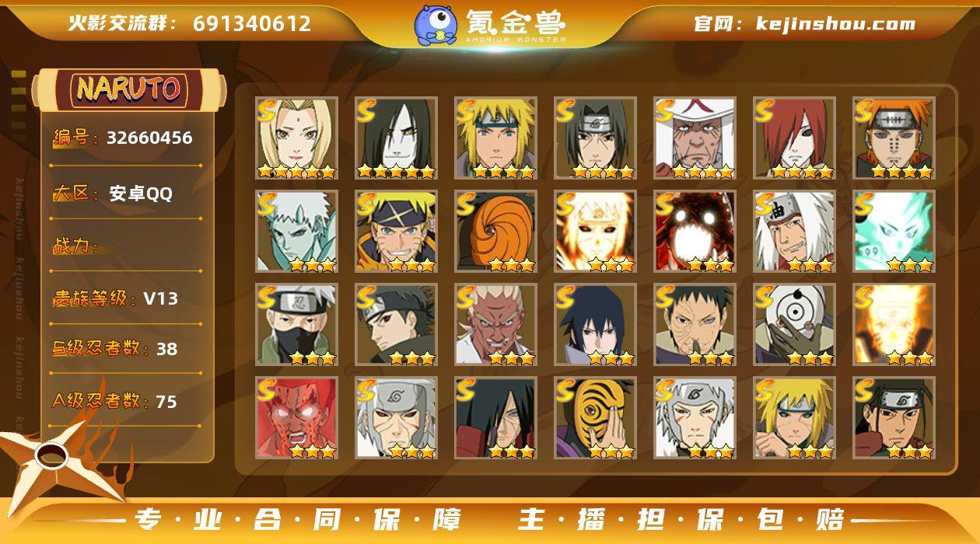The image size is (980, 544).
Task: Select the white-hatted elderly Hokage portrait
Action: point(695,138)
